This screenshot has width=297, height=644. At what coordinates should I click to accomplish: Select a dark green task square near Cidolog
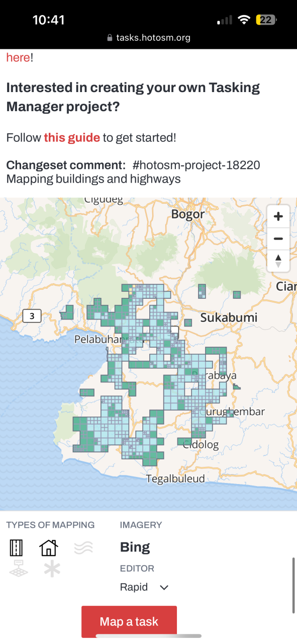[184, 441]
